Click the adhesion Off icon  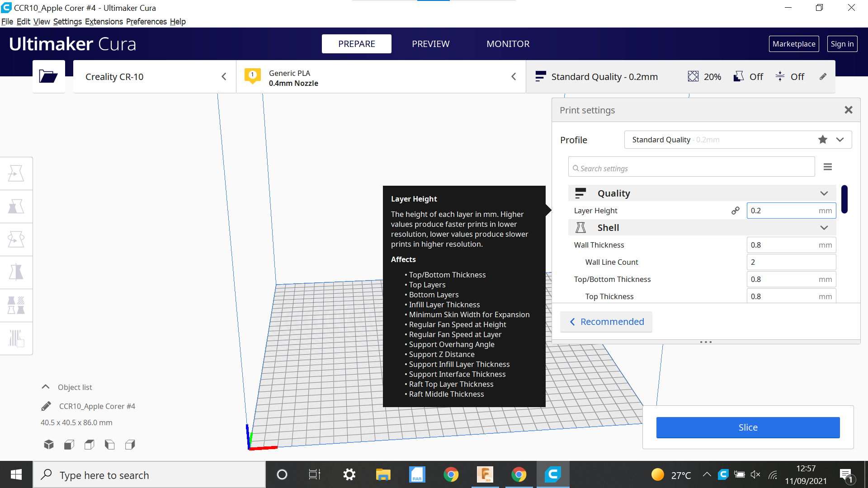pos(780,77)
